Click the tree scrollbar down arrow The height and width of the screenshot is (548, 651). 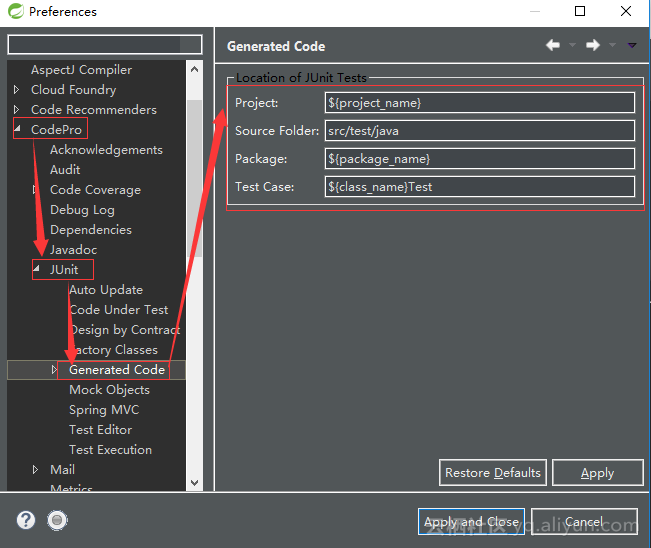pos(194,482)
